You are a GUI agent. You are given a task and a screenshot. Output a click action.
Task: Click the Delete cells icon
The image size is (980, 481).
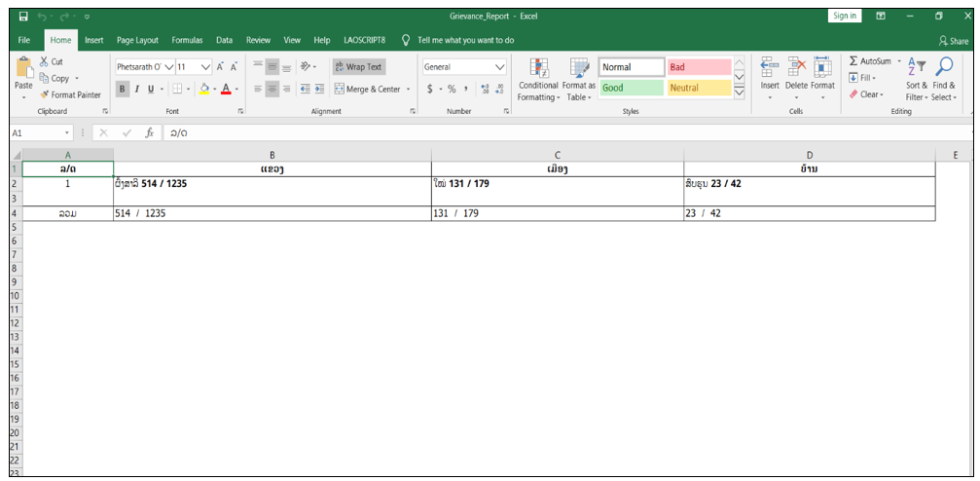click(796, 68)
